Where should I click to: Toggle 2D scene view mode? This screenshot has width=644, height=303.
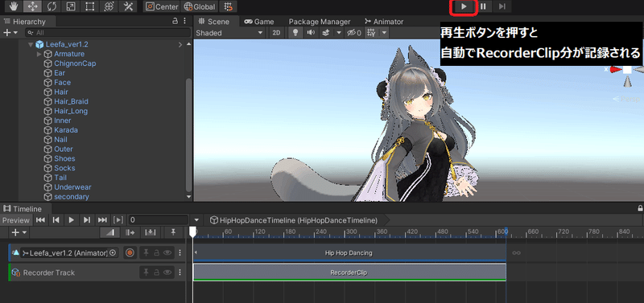[276, 33]
